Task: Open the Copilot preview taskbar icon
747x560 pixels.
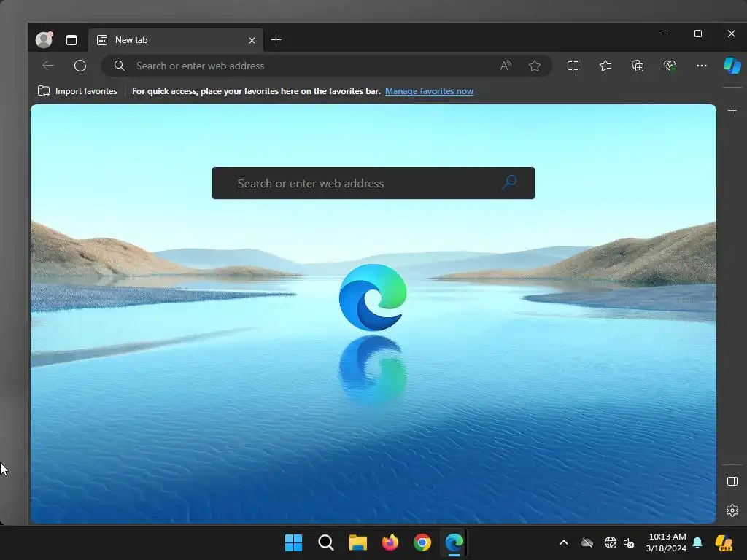Action: (724, 542)
